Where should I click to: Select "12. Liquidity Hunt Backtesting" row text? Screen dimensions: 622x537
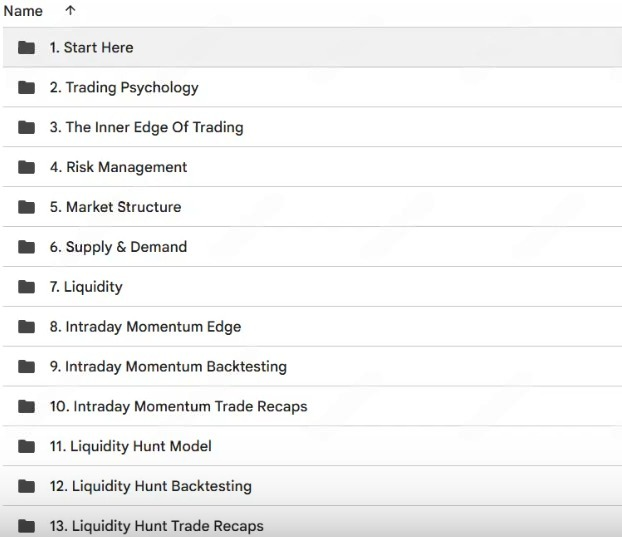click(150, 486)
